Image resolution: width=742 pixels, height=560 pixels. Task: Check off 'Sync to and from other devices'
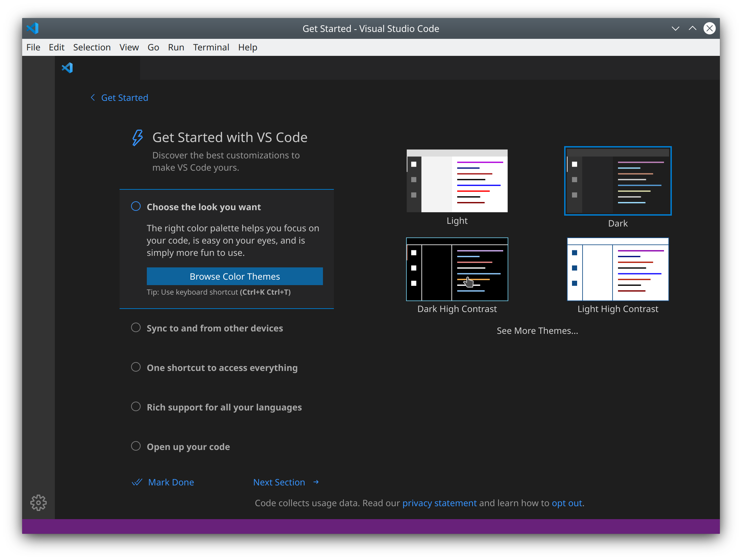136,328
